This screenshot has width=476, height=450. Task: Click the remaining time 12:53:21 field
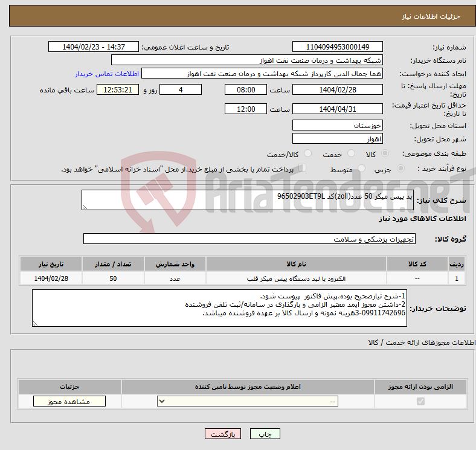point(118,89)
